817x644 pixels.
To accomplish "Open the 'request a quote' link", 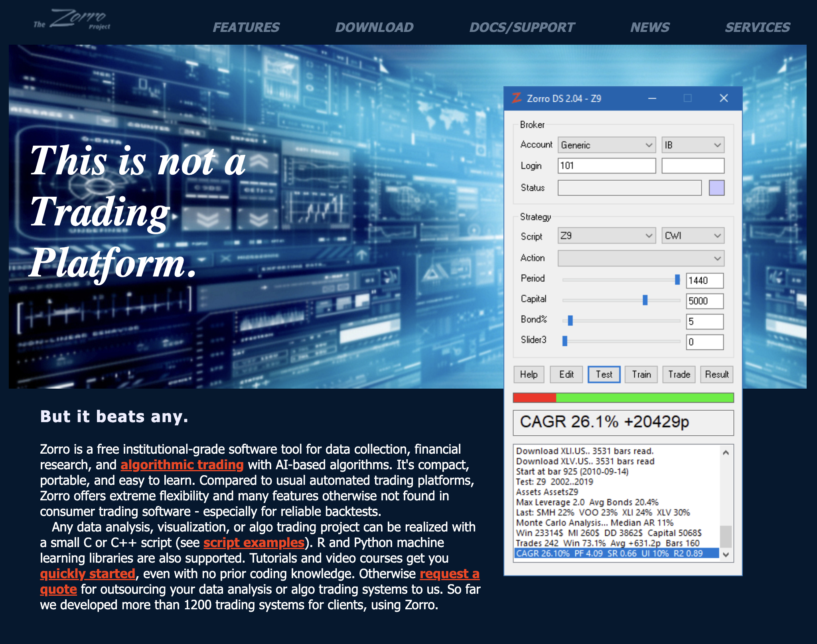I will click(450, 574).
